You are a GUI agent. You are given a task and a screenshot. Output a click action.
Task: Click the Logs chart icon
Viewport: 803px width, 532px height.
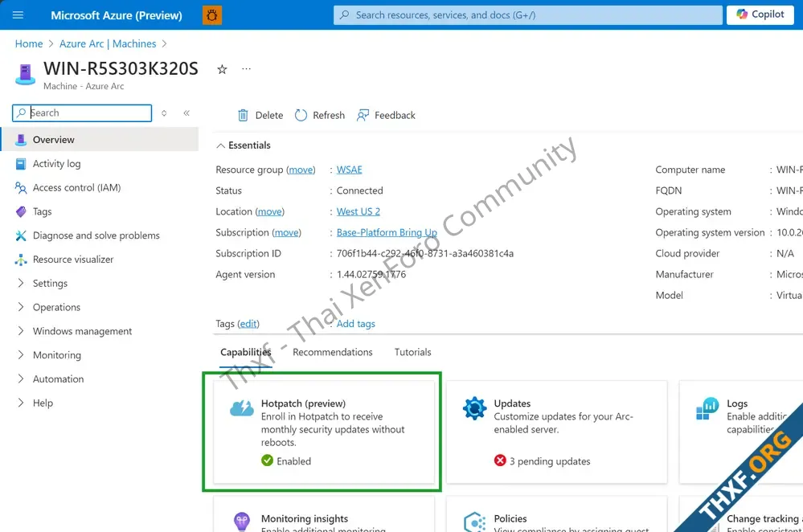coord(707,408)
